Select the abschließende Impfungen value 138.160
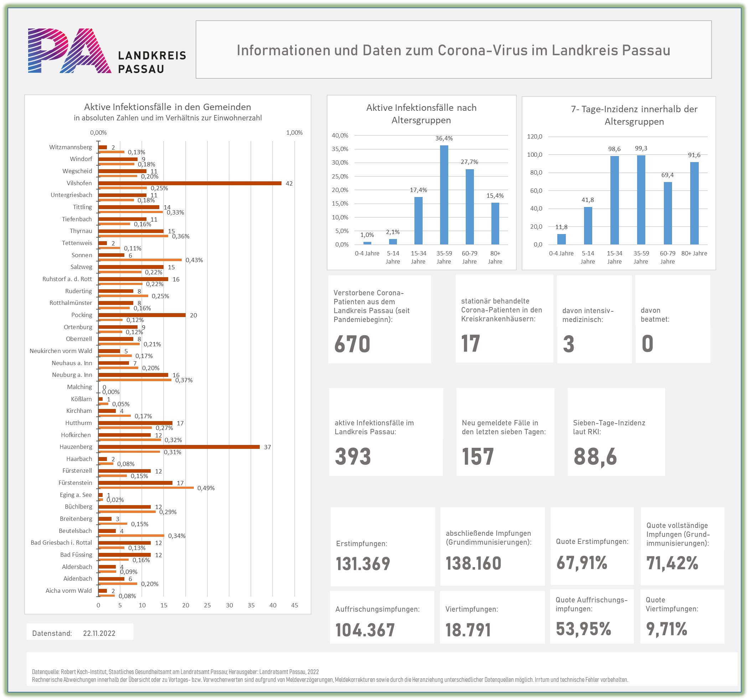Screen dimensions: 749x700 [473, 563]
